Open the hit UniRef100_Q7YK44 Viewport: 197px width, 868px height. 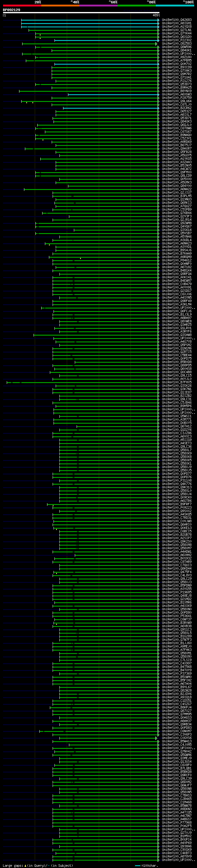point(176,33)
